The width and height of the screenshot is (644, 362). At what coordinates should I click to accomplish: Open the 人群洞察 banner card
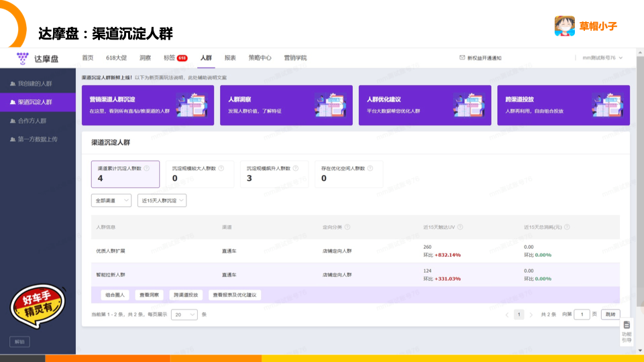click(286, 105)
